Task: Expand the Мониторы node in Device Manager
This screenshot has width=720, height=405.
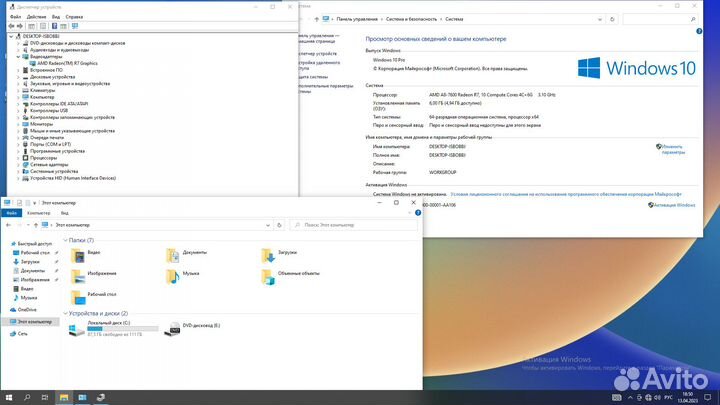Action: point(18,124)
